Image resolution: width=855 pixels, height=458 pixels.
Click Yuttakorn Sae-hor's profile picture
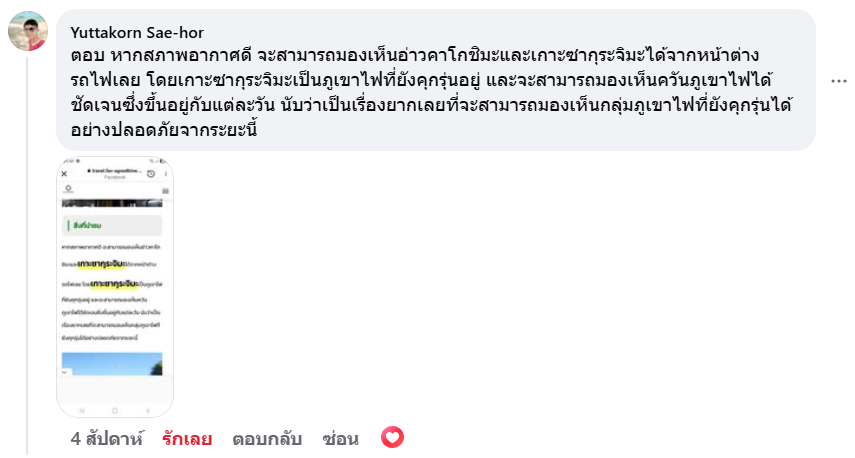click(29, 32)
